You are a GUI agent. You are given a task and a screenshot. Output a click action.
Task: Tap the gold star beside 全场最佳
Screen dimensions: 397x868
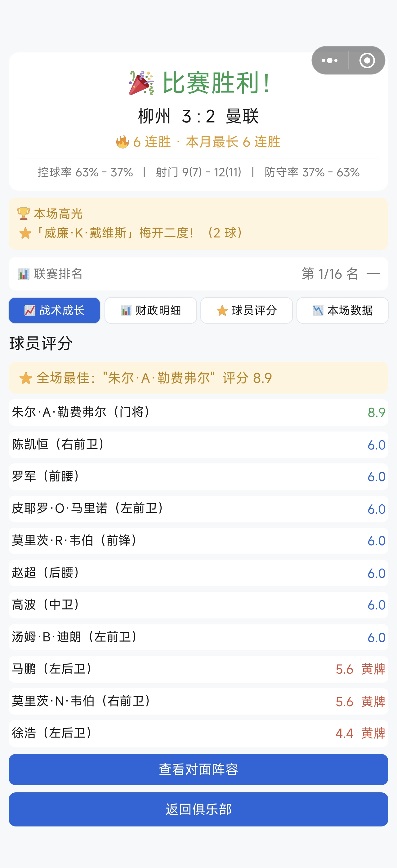click(x=26, y=378)
